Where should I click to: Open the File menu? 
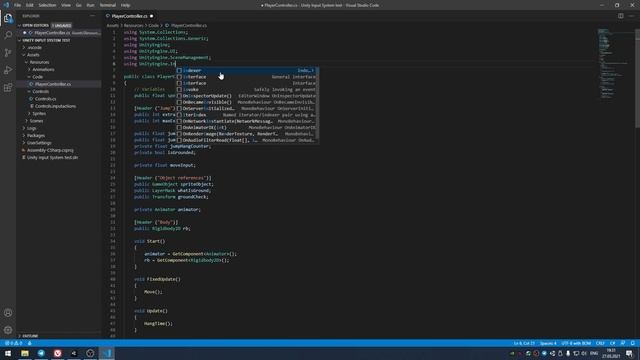[x=18, y=5]
